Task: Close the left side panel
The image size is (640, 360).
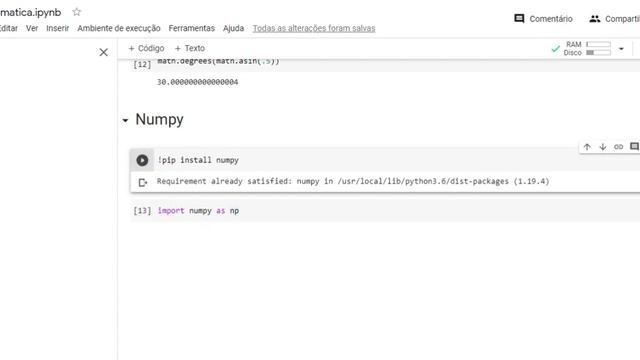Action: pos(104,52)
